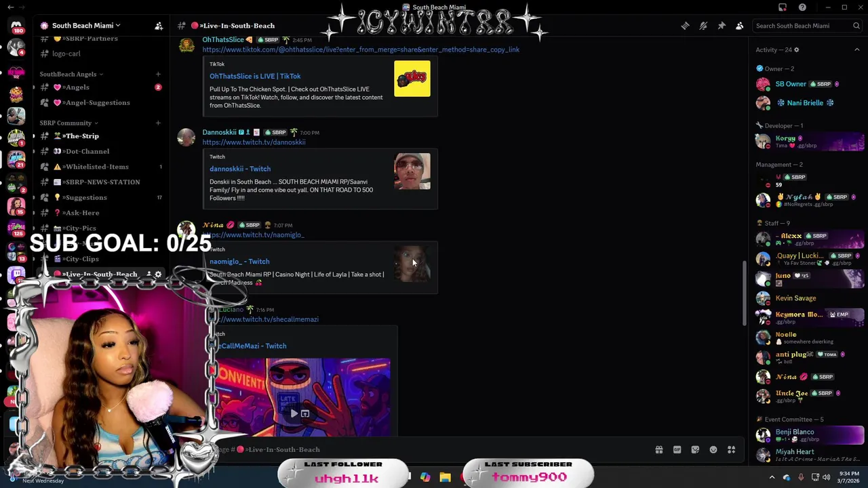Open the City-Clips channel
The height and width of the screenshot is (488, 868).
pyautogui.click(x=100, y=259)
